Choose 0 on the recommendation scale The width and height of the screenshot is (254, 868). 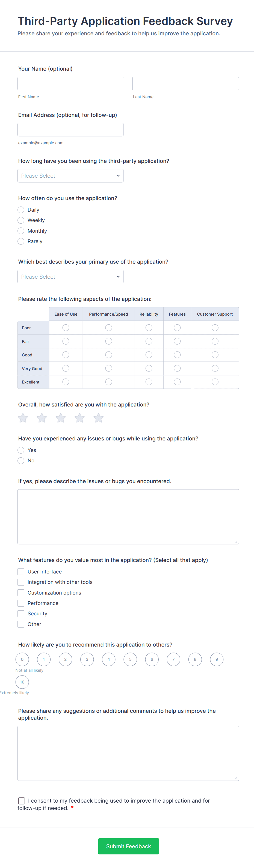(22, 659)
